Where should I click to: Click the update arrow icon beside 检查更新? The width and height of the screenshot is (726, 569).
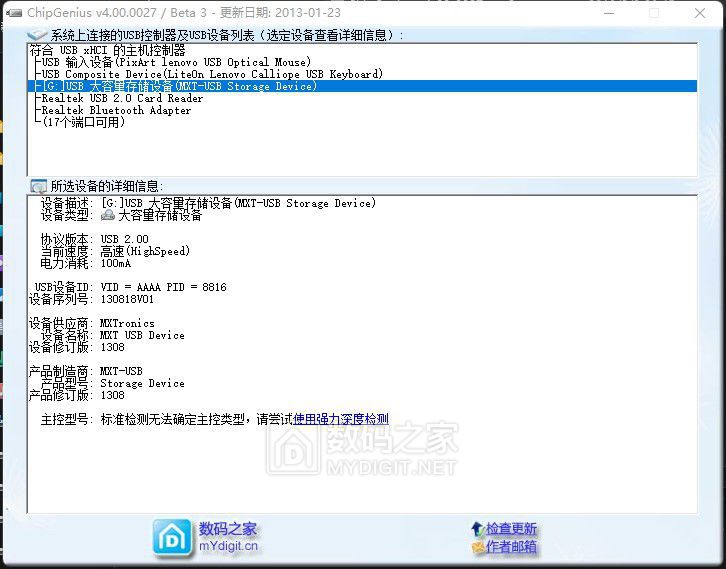tap(477, 528)
